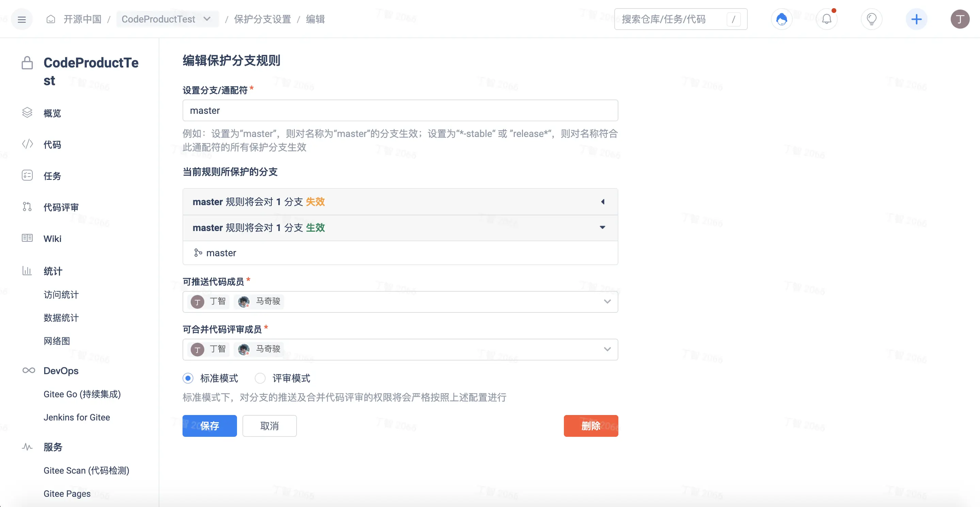The height and width of the screenshot is (507, 980).
Task: Click the 概览 sidebar icon
Action: 27,112
